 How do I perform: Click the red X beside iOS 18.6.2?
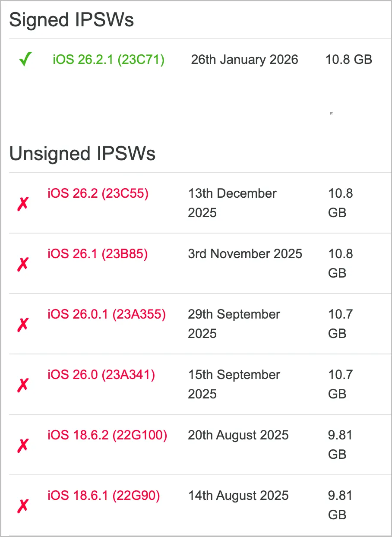pos(22,445)
